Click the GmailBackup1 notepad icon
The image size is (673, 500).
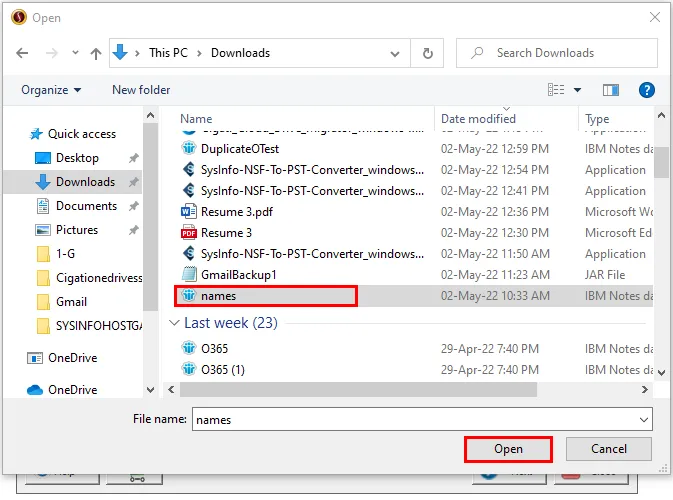point(189,275)
